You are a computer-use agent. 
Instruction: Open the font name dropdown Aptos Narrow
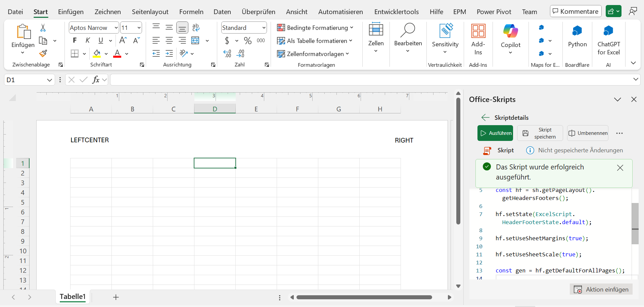(x=116, y=28)
